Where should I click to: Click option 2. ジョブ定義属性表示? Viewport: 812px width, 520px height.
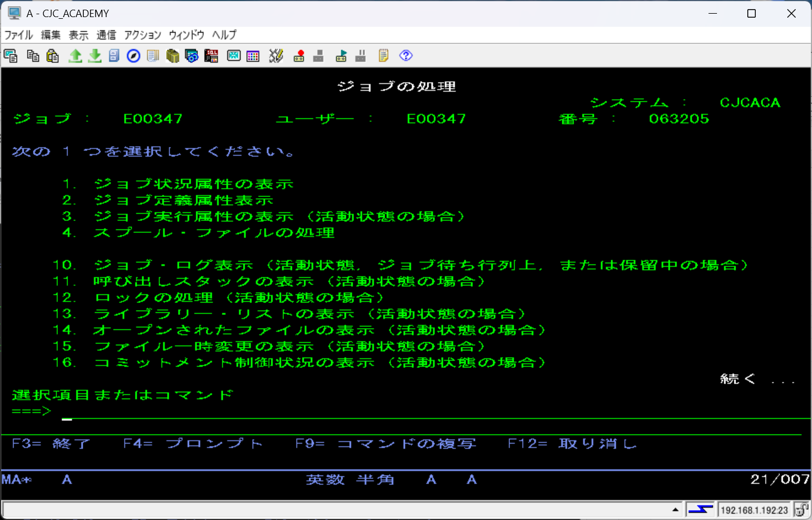[x=168, y=200]
